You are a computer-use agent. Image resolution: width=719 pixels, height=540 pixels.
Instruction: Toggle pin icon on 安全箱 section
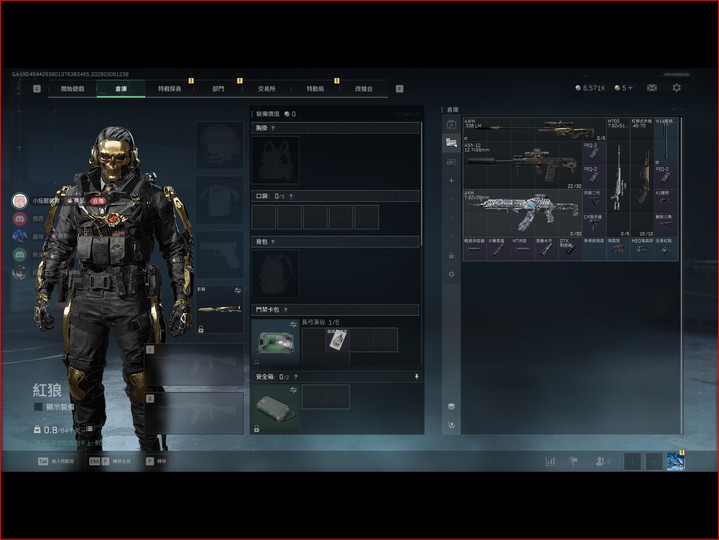pyautogui.click(x=416, y=377)
